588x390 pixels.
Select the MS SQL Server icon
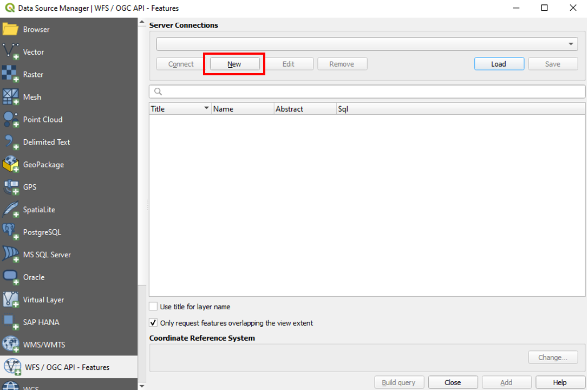[10, 254]
